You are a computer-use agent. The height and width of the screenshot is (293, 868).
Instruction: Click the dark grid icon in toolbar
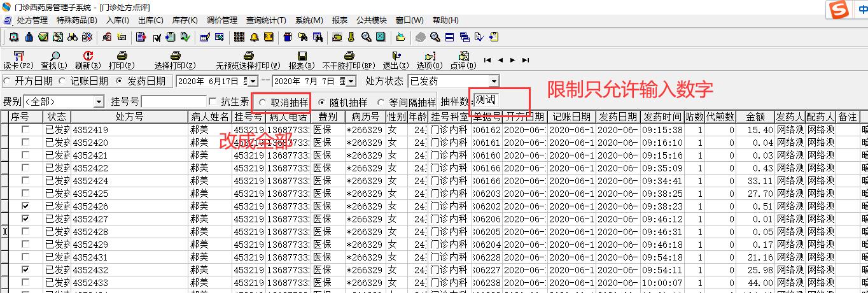click(x=239, y=37)
